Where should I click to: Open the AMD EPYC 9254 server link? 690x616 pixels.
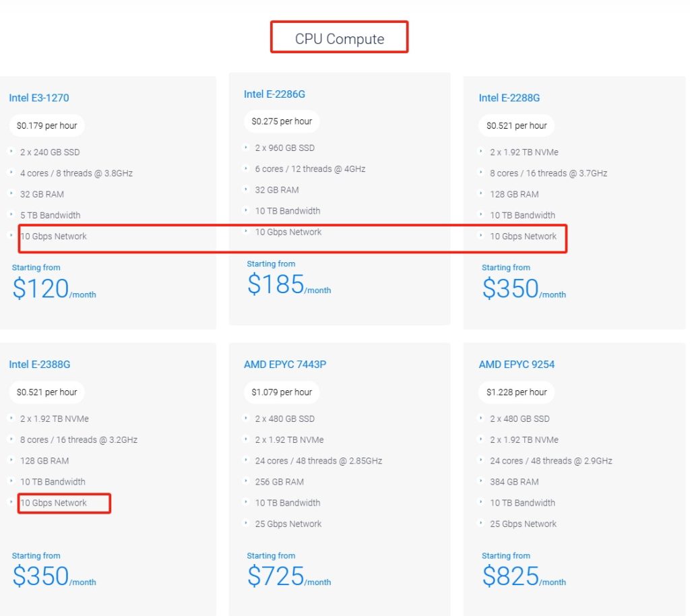tap(517, 365)
